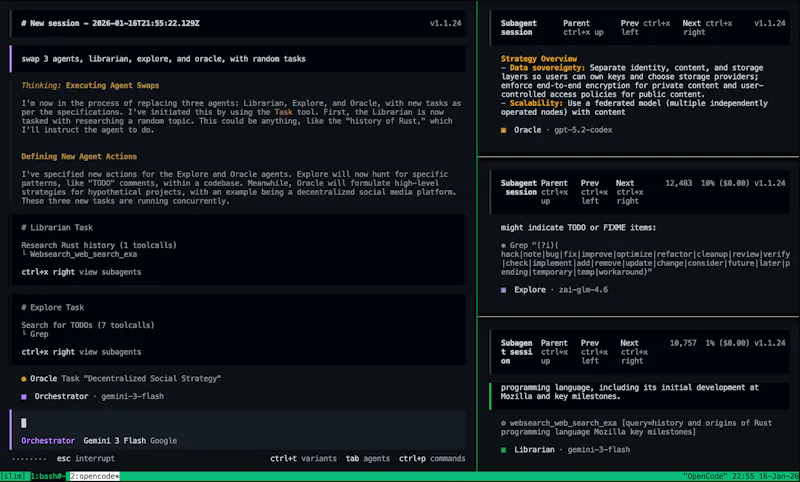The height and width of the screenshot is (482, 800).
Task: Open the '# Explore Task' block title
Action: click(x=53, y=308)
